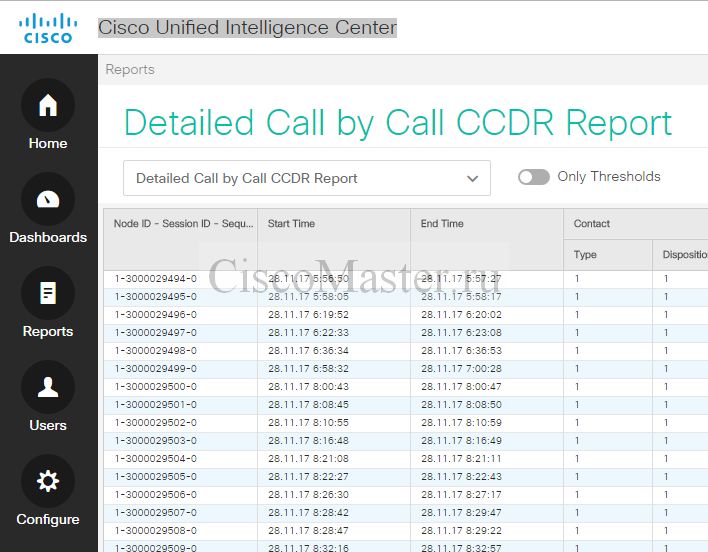Select the row 1-3000029506-0
The height and width of the screenshot is (552, 708).
(405, 496)
